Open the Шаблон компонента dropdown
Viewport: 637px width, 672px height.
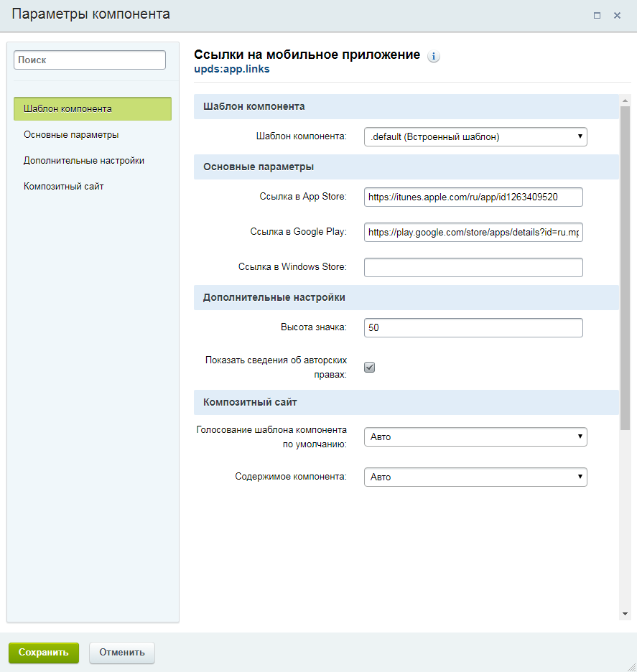point(475,136)
